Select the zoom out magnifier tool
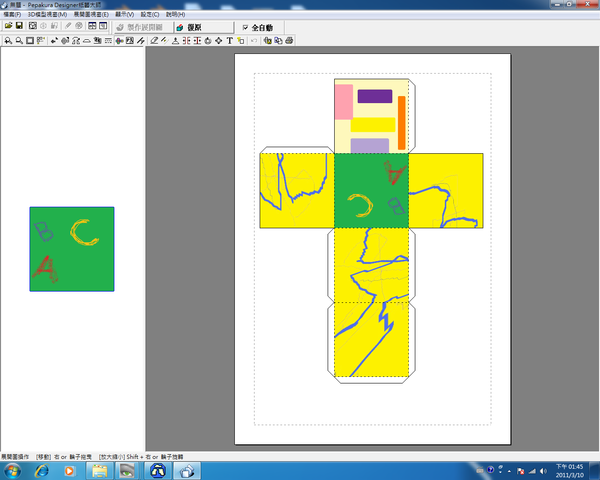 (19, 41)
